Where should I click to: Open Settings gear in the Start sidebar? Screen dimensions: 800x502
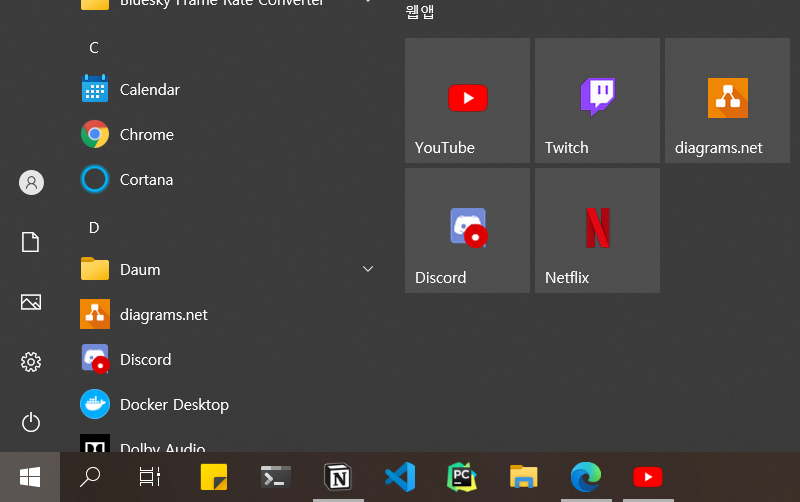point(31,362)
